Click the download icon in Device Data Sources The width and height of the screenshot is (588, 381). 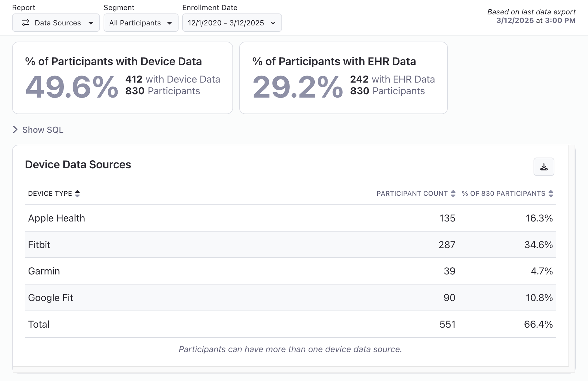(x=544, y=167)
